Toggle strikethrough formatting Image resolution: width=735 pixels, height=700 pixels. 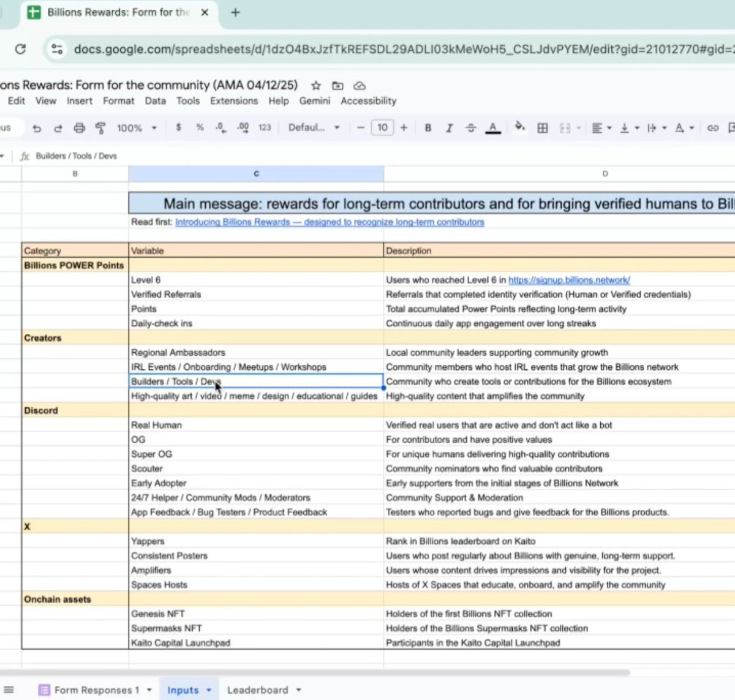tap(470, 127)
